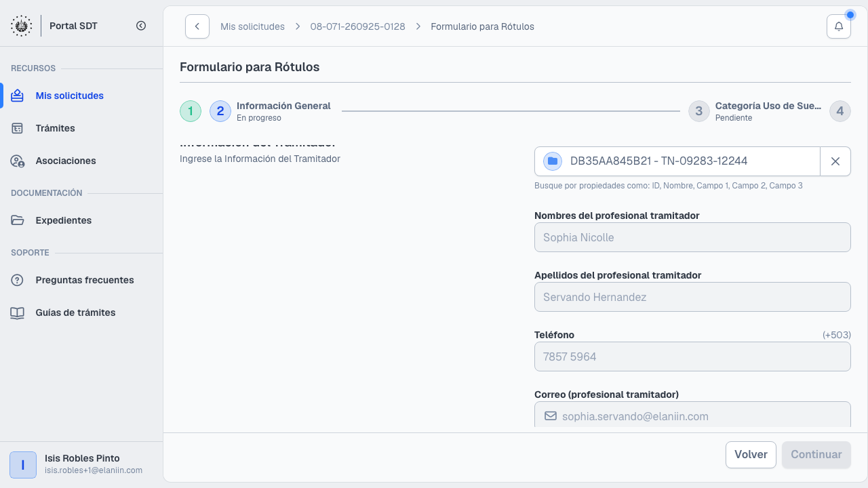
Task: Click the user avatar with letter I
Action: click(x=23, y=465)
